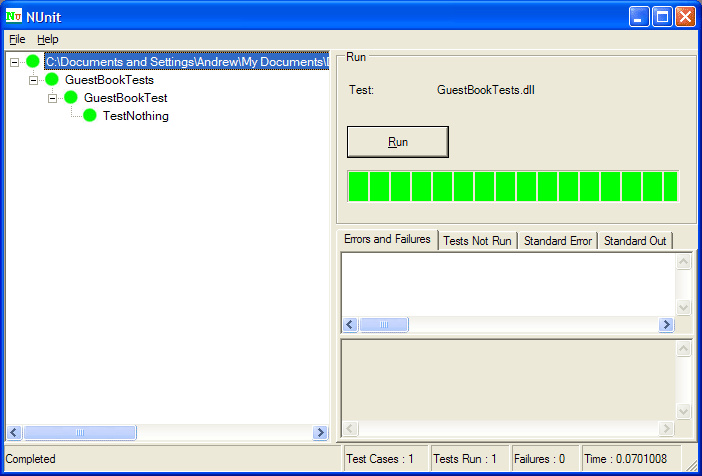Click right arrow of lower detail pane scrollbar
The image size is (702, 476).
(666, 429)
